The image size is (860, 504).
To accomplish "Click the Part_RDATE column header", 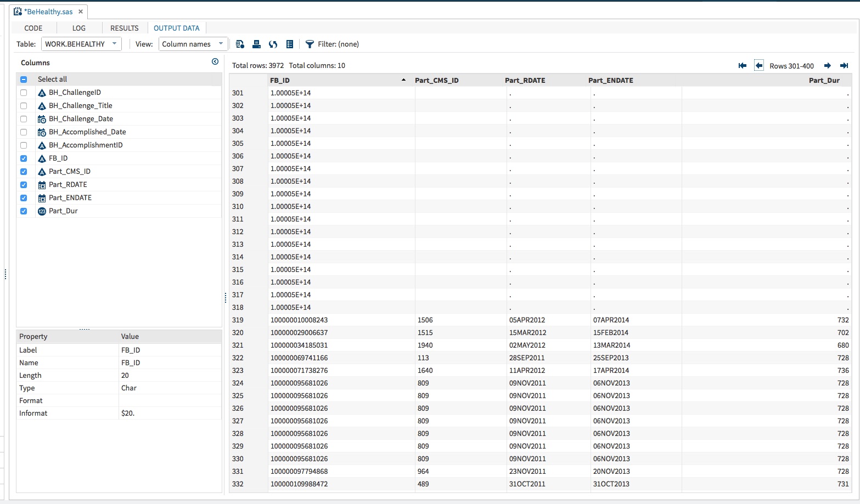I will click(525, 81).
